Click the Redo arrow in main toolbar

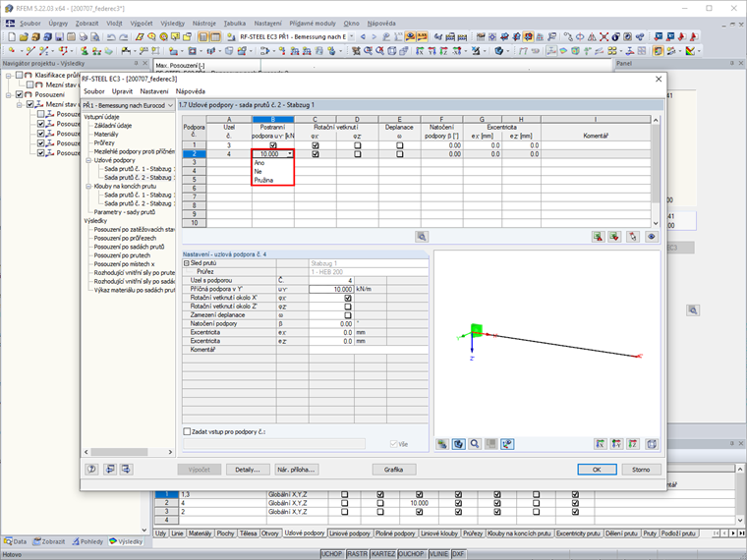124,36
